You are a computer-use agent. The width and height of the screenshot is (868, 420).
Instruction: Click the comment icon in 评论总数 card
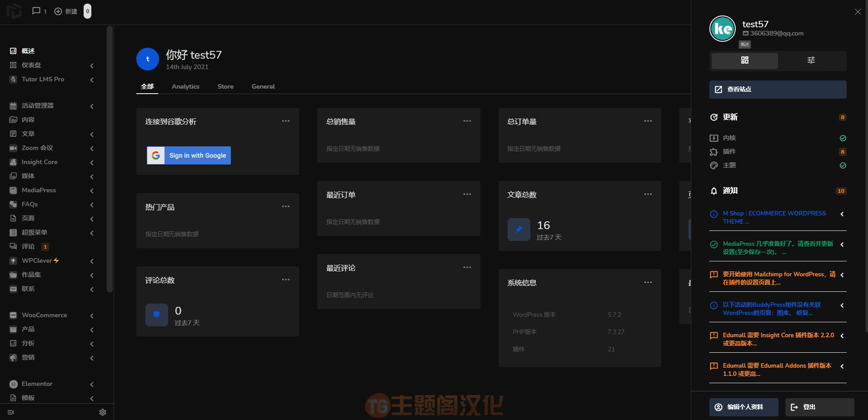click(157, 315)
